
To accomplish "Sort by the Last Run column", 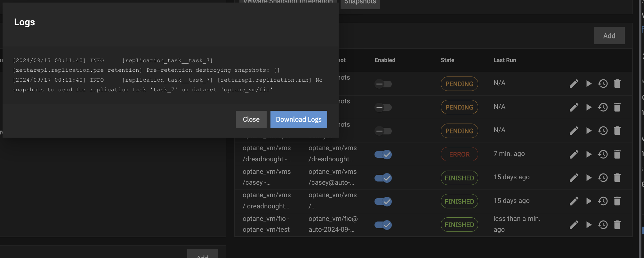I will [x=504, y=60].
